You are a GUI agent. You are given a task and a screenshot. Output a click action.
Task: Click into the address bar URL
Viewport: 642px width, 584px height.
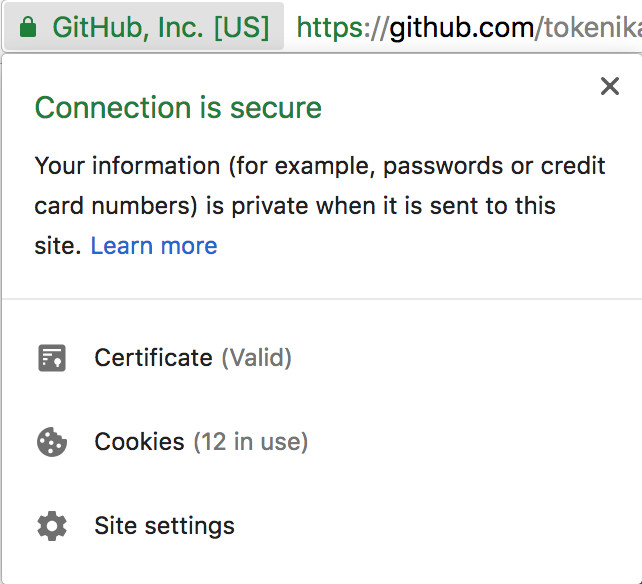[469, 28]
